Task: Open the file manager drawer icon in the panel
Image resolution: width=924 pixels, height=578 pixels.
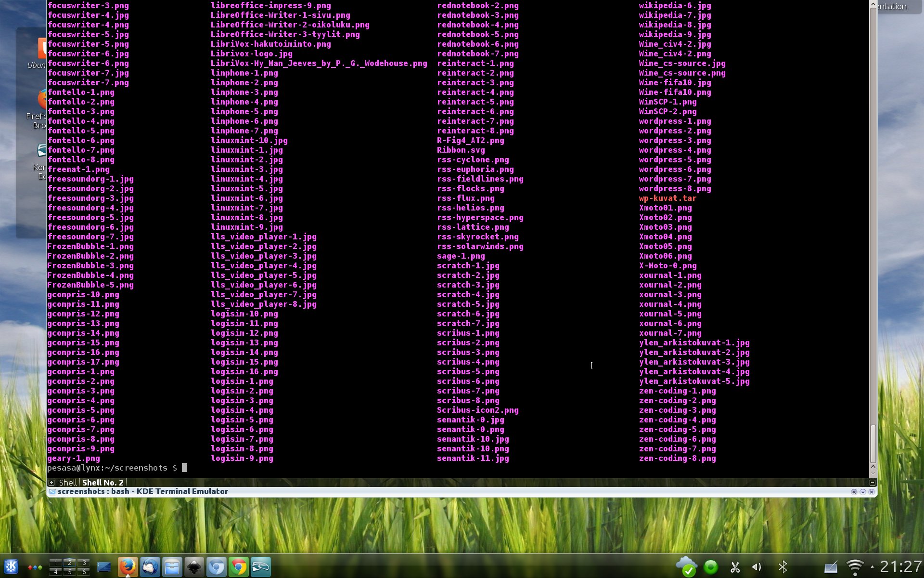Action: tap(172, 567)
